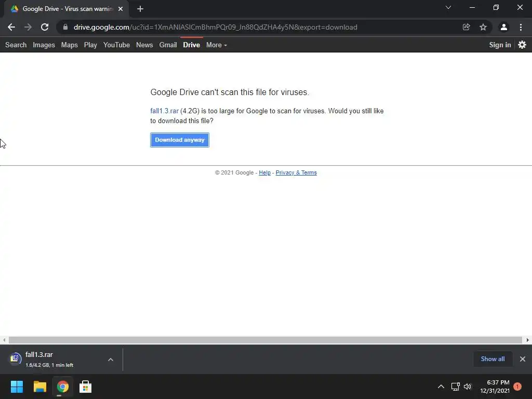Go back using the browser back arrow
The height and width of the screenshot is (399, 532).
point(11,27)
